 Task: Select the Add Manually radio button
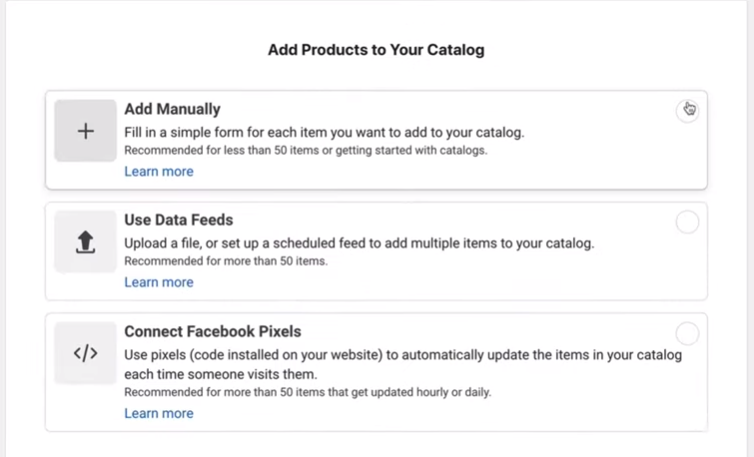coord(687,111)
